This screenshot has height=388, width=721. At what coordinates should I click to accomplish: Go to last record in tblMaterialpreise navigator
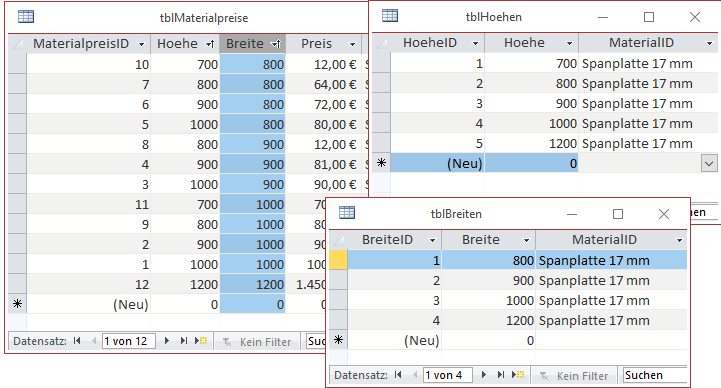pyautogui.click(x=183, y=341)
